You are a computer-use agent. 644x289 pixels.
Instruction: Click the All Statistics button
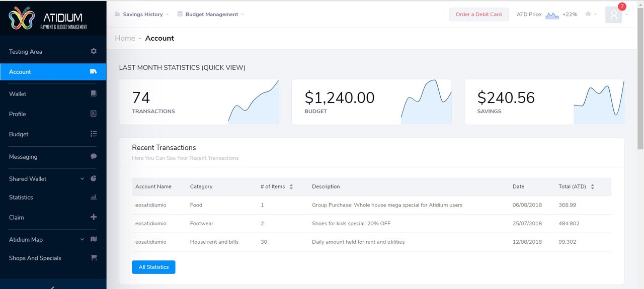(153, 267)
